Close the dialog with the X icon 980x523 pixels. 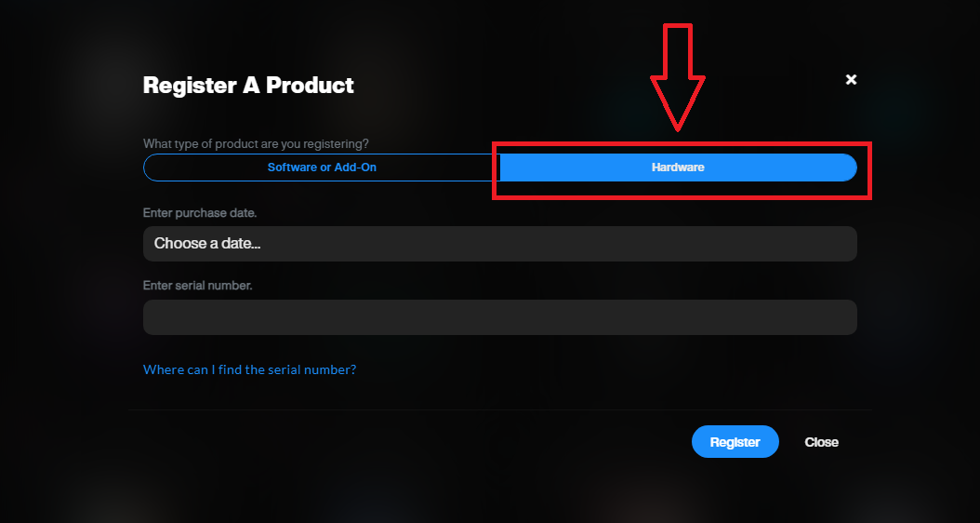[x=851, y=79]
